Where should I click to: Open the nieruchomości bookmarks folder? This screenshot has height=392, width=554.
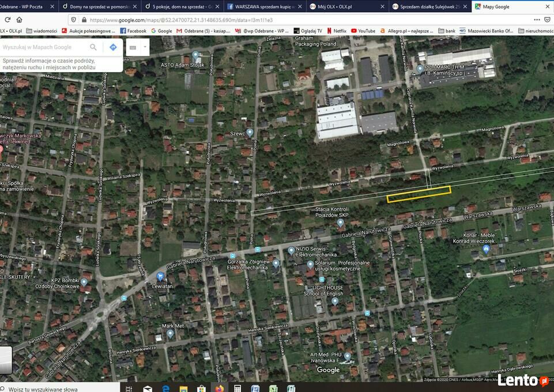pos(536,31)
